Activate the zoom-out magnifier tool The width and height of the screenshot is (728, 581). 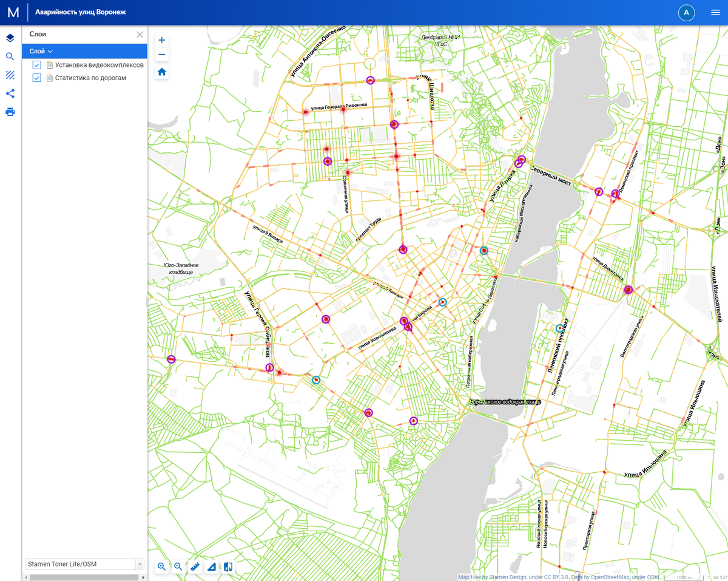178,566
